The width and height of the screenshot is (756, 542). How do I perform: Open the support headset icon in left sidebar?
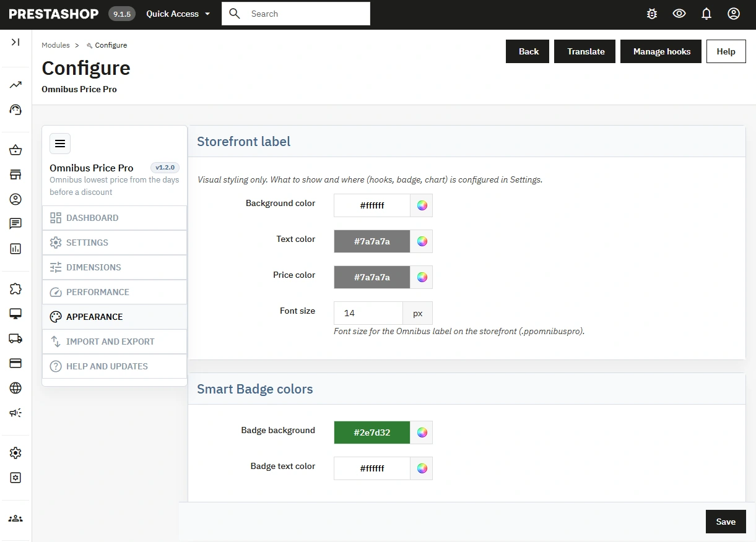click(x=15, y=110)
